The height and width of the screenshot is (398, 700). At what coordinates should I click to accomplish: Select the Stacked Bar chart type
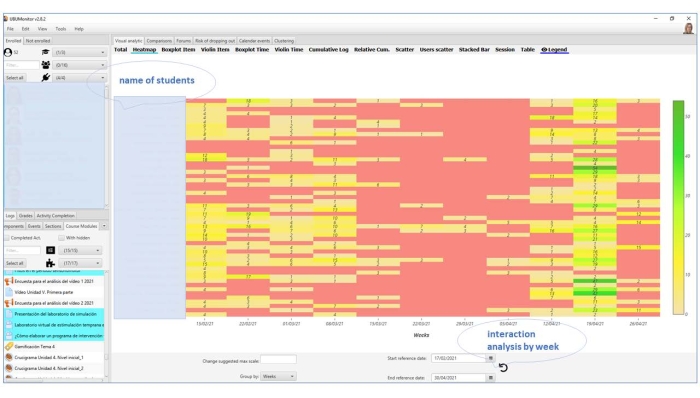474,50
